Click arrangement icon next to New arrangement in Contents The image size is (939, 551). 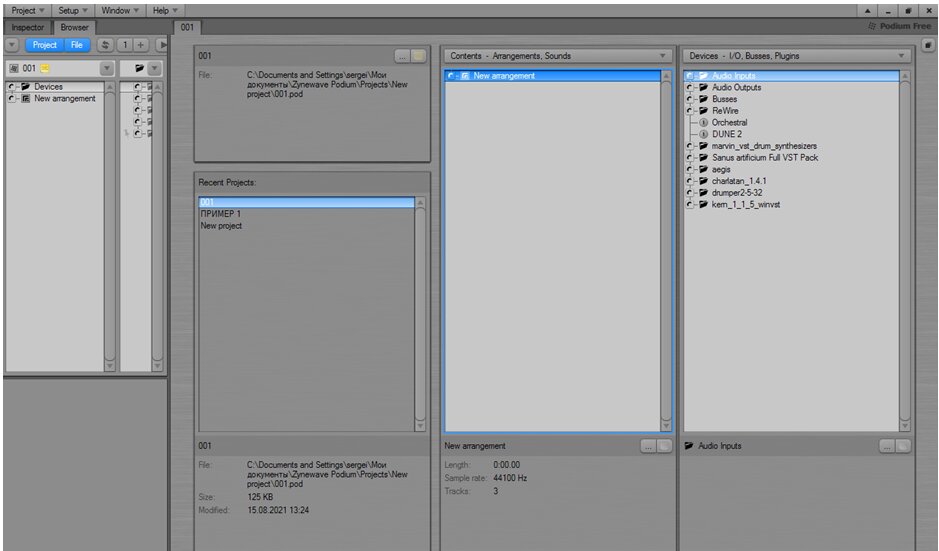465,76
